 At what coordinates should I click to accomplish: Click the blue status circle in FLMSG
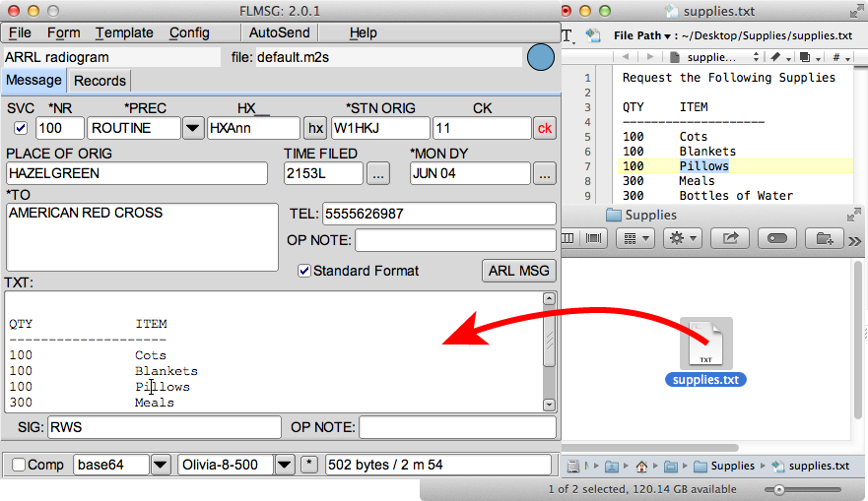click(540, 57)
